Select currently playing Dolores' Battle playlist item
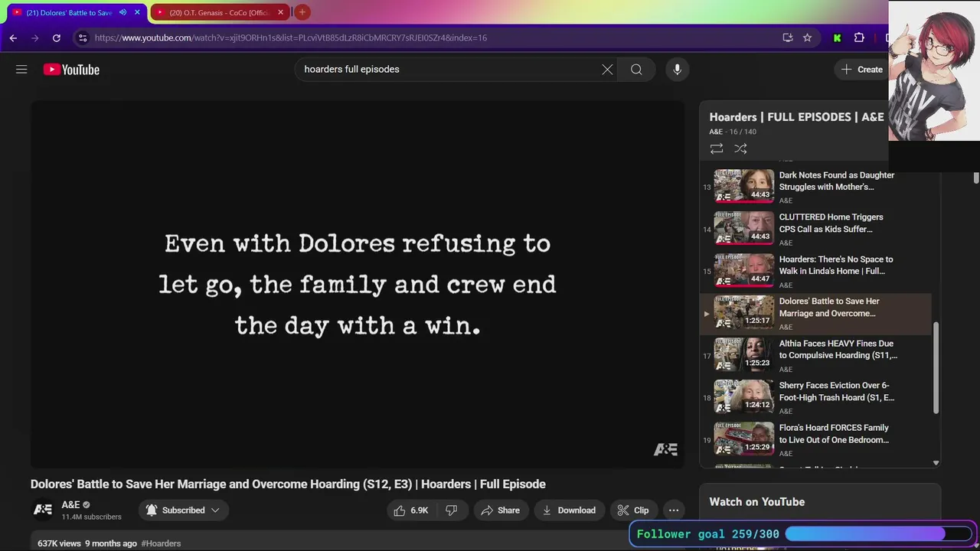980x551 pixels. pyautogui.click(x=815, y=313)
